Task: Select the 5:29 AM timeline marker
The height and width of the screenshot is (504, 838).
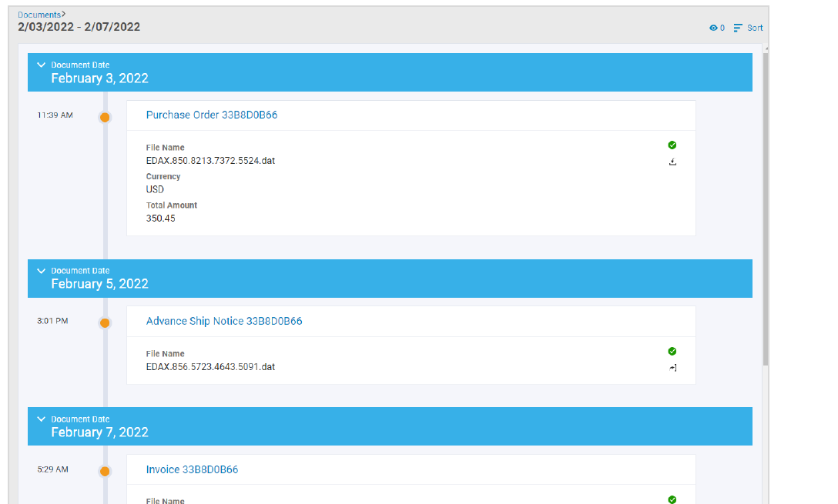Action: coord(105,472)
